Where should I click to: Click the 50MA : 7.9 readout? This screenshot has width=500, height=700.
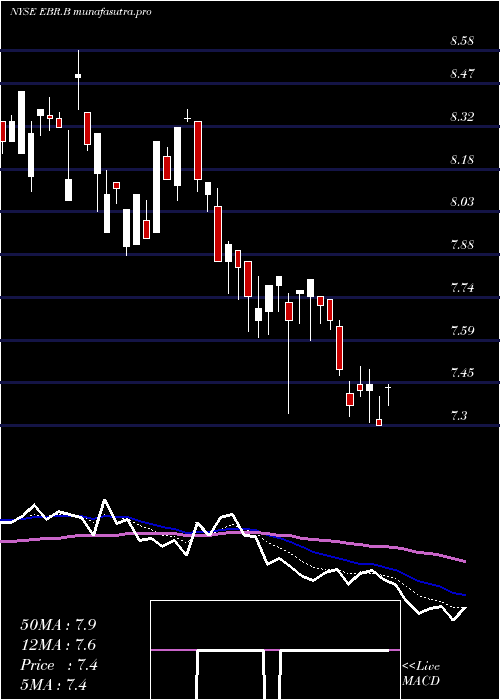point(58,625)
